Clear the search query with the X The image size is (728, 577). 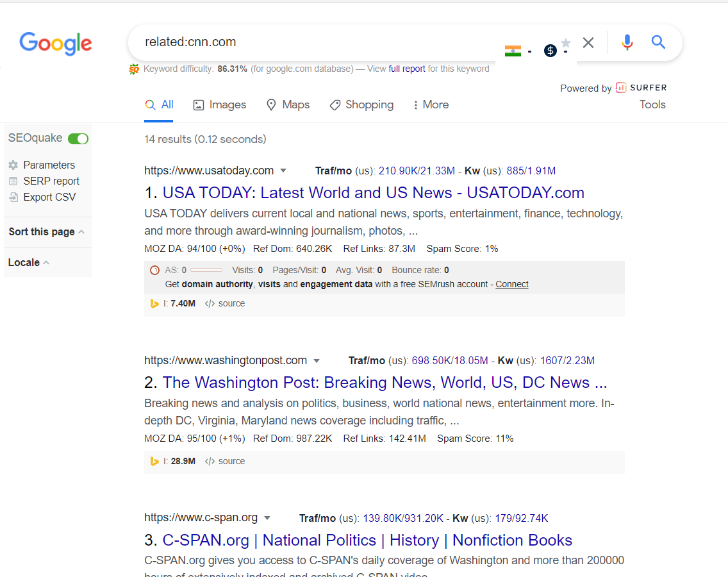point(588,43)
